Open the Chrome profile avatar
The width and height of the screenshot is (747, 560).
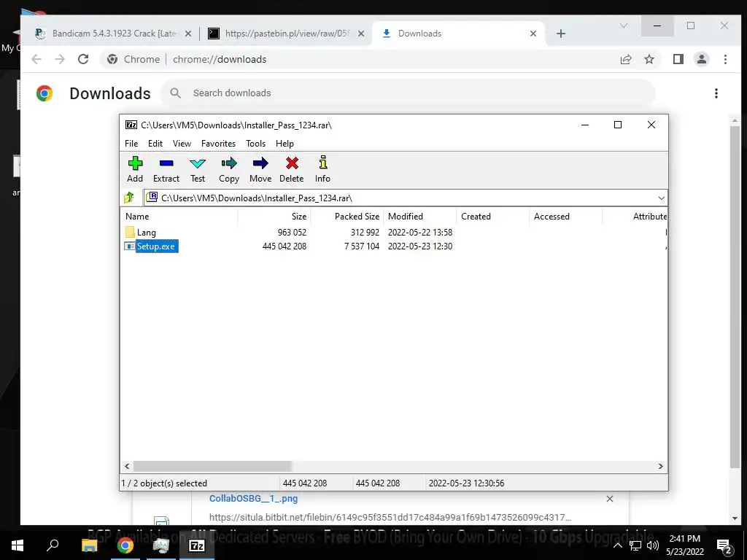tap(701, 60)
